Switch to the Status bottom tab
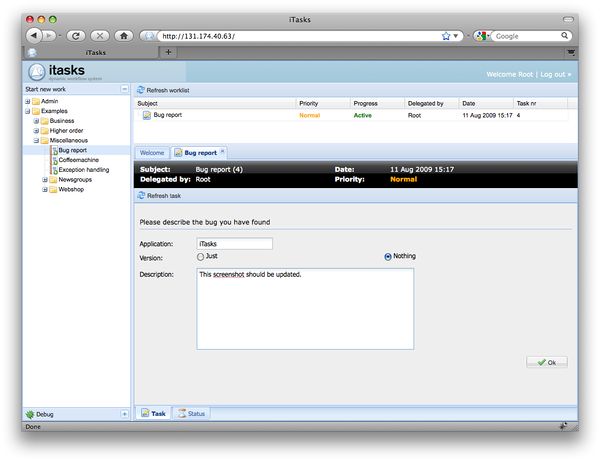Image resolution: width=600 pixels, height=461 pixels. [x=191, y=414]
